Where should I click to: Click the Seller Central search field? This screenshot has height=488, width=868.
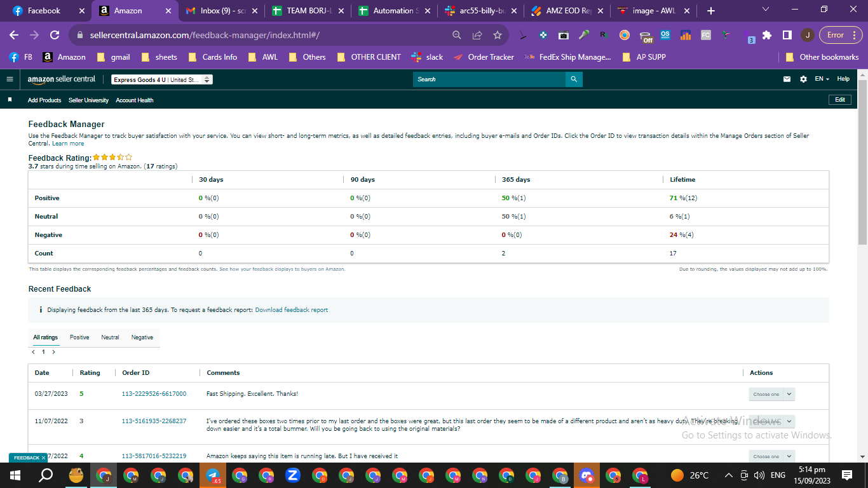tap(489, 79)
